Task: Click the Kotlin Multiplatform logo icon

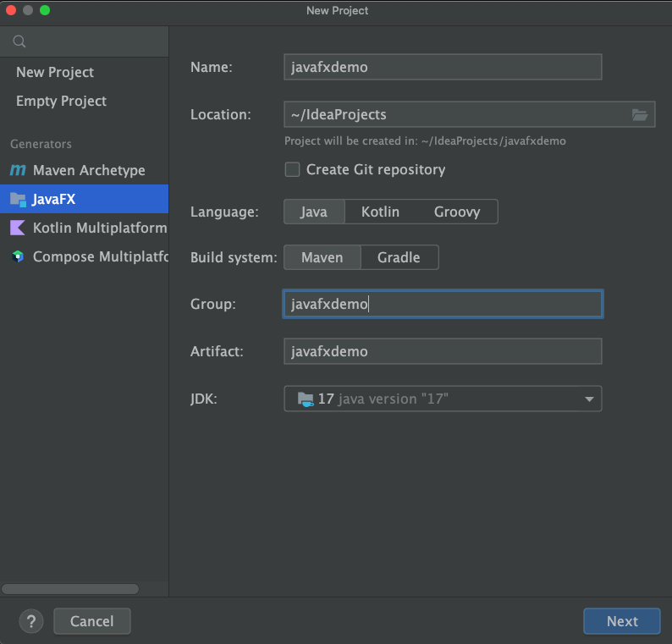Action: pyautogui.click(x=18, y=228)
